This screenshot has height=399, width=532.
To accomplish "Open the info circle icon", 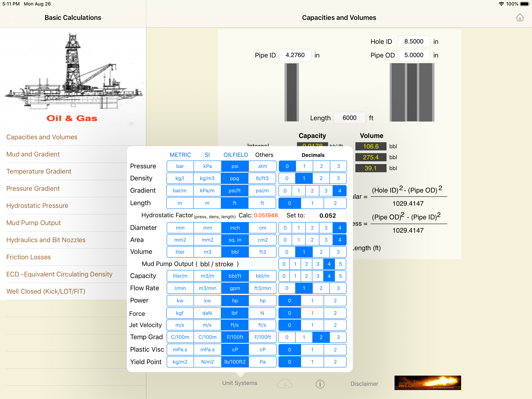I will (320, 384).
